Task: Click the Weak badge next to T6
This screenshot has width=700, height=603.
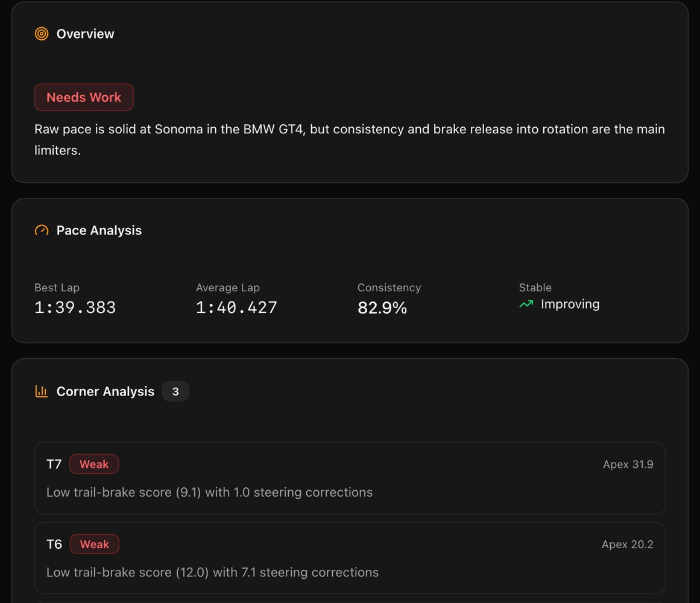Action: (95, 544)
